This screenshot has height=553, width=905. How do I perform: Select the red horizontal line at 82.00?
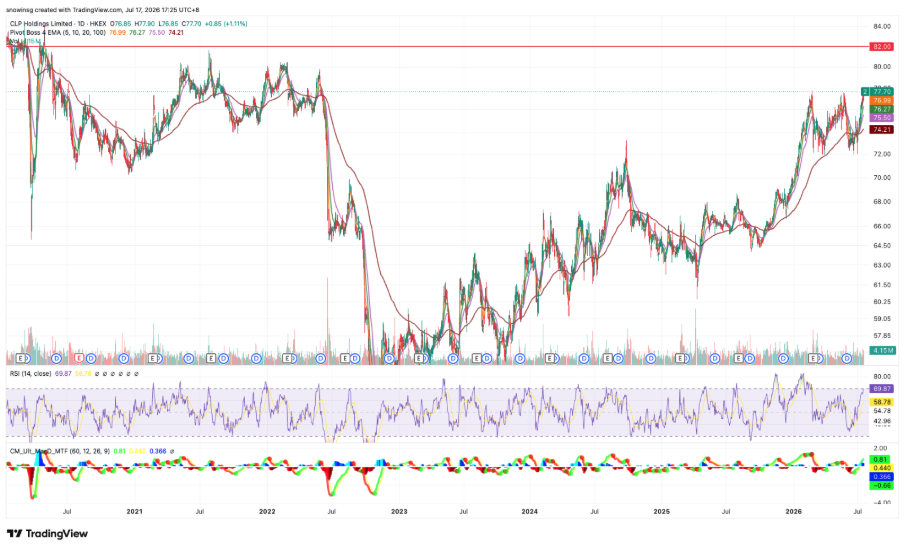pyautogui.click(x=437, y=46)
